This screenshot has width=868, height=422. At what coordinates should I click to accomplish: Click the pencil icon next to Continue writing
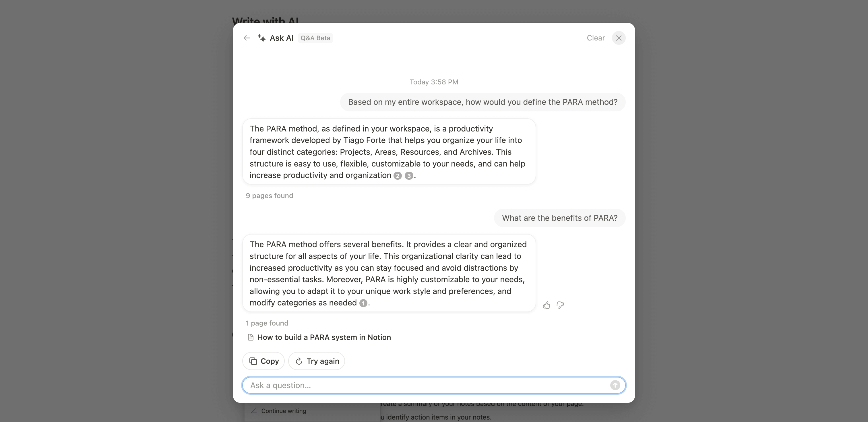coord(254,411)
